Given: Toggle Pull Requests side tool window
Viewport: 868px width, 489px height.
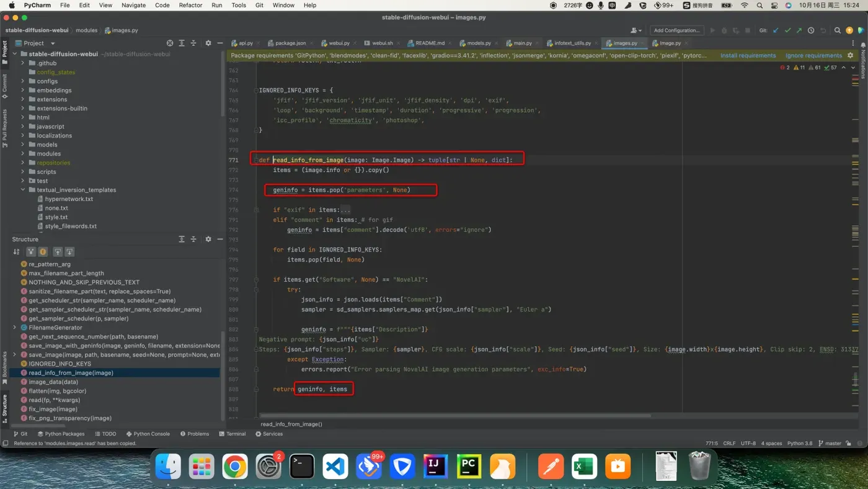Looking at the screenshot, I should pyautogui.click(x=4, y=128).
